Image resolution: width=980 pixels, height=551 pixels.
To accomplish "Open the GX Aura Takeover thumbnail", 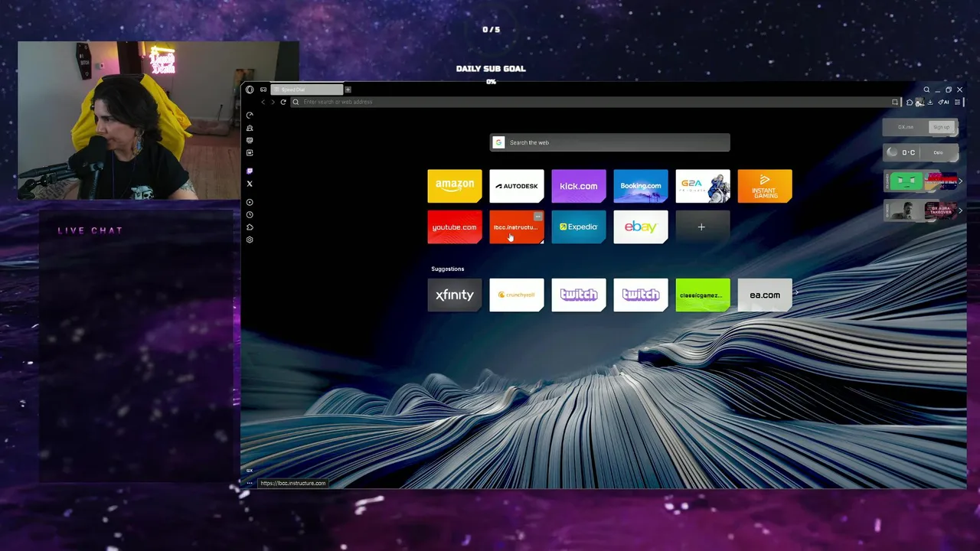I will coord(941,210).
